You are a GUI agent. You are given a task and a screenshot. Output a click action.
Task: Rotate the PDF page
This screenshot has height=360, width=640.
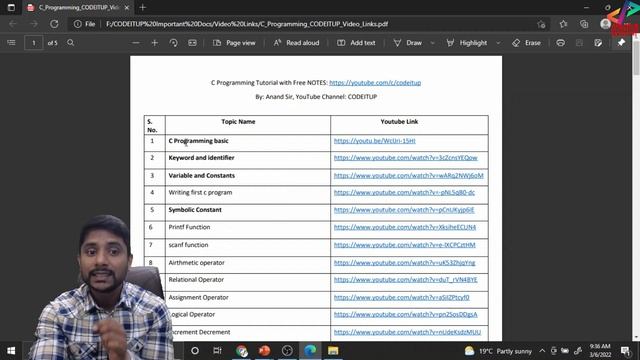point(173,42)
